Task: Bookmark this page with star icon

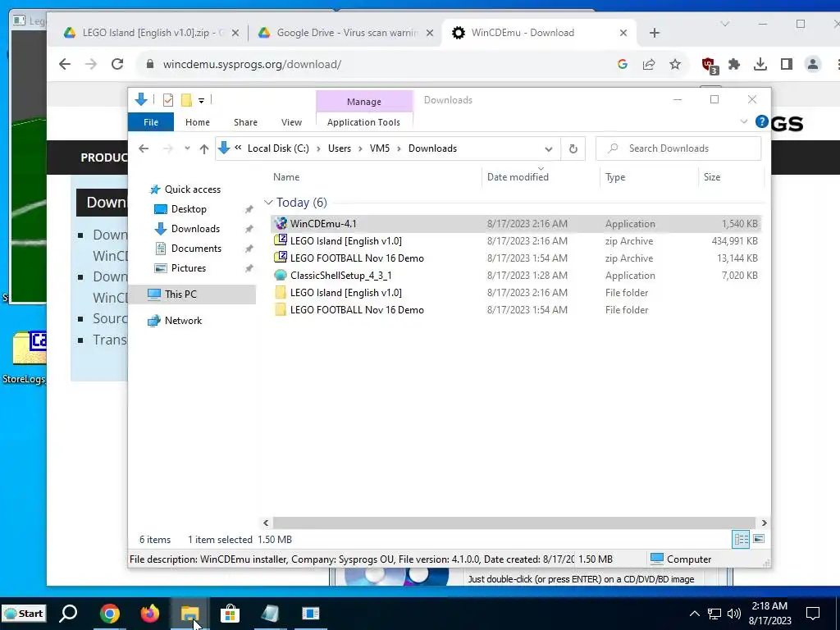Action: point(675,64)
